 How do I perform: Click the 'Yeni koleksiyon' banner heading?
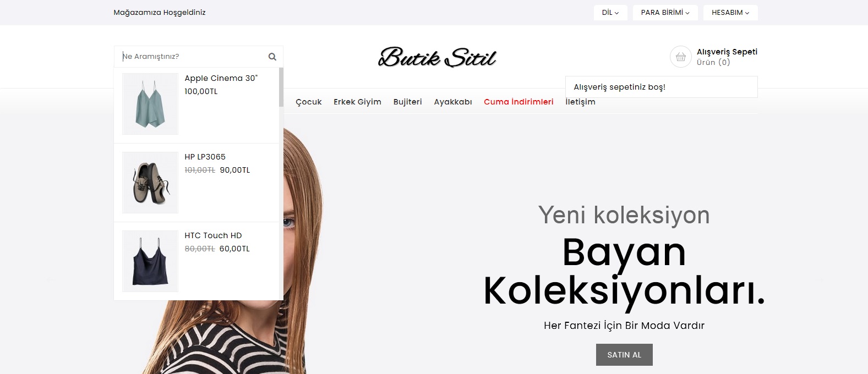coord(624,215)
